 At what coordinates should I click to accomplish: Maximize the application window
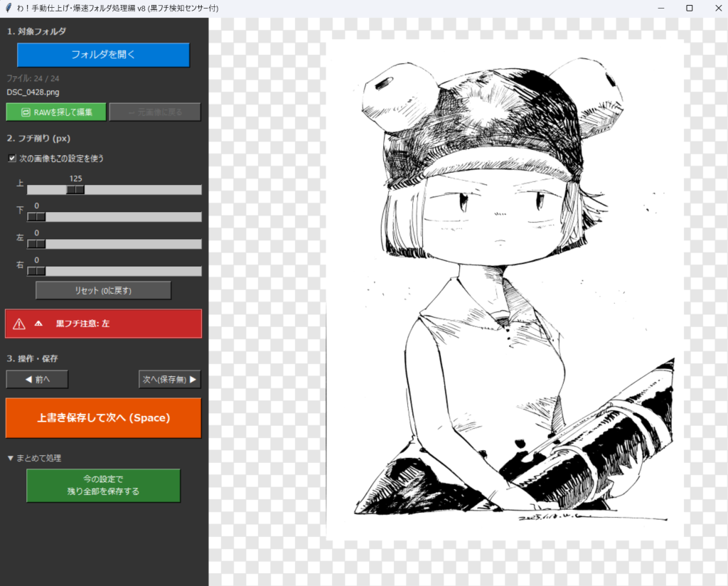[x=689, y=8]
